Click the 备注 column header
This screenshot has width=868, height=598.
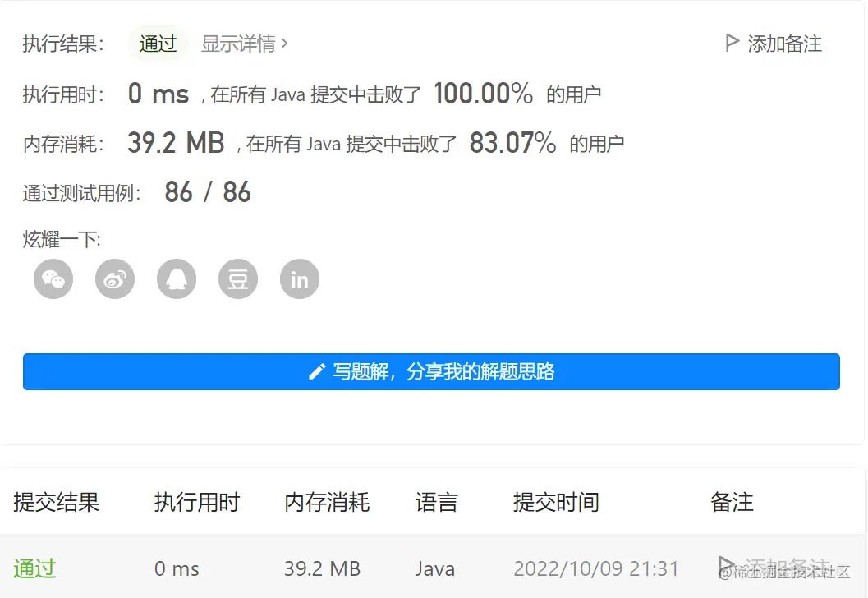(731, 504)
